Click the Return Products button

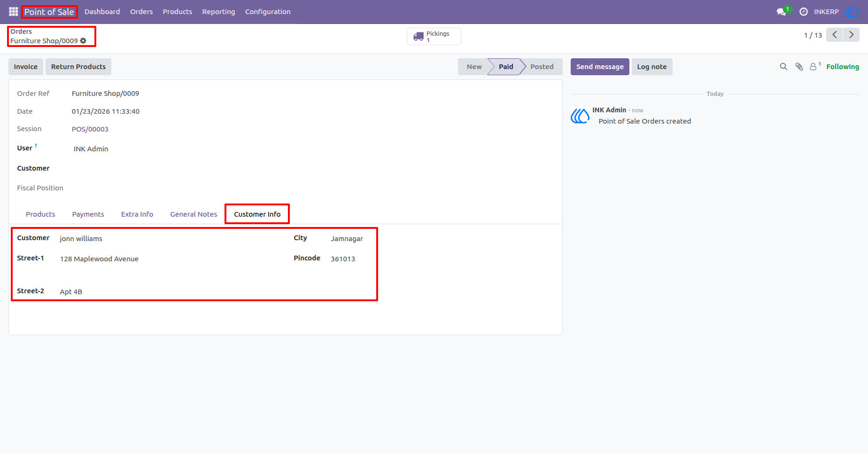(78, 67)
